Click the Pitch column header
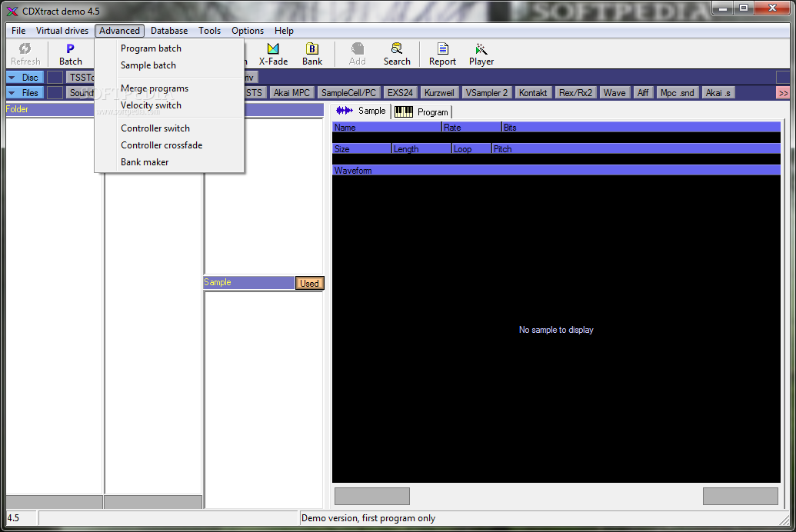796x532 pixels. 636,148
